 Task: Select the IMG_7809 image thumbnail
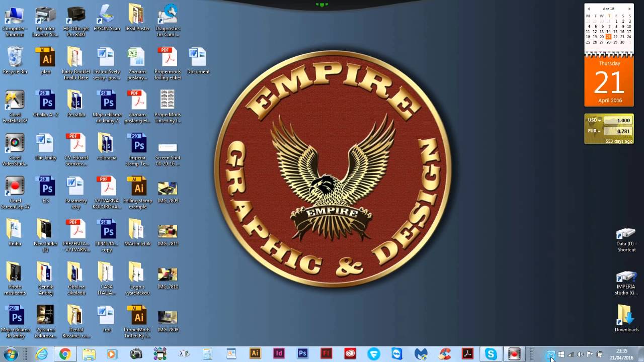[x=168, y=192]
